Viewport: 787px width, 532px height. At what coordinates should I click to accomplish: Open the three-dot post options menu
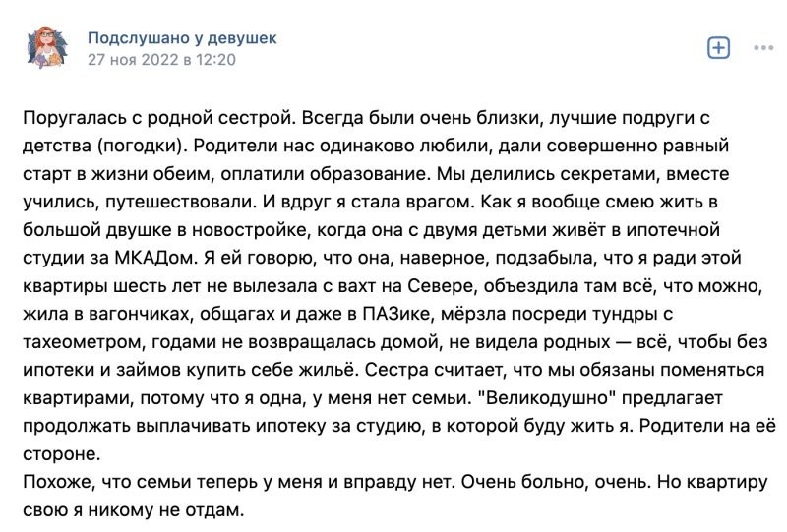[762, 47]
